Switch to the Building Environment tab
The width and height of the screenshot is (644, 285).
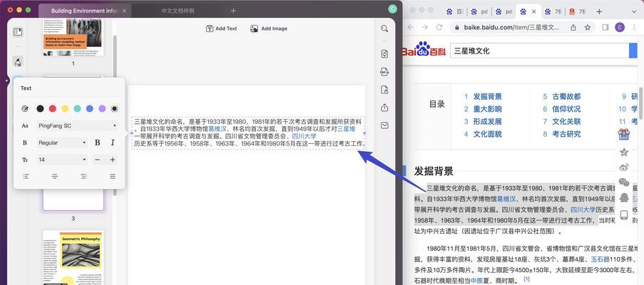[x=85, y=11]
